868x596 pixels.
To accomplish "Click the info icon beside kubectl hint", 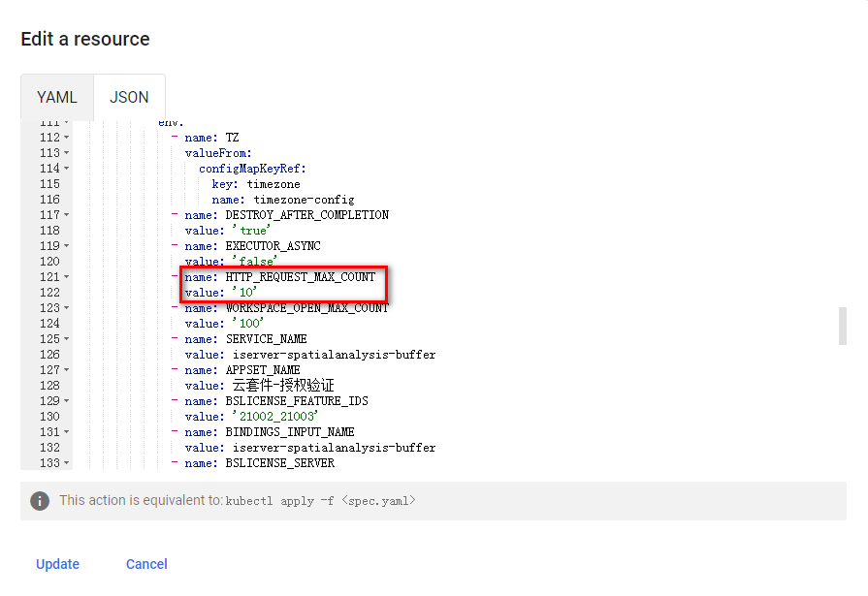I will coord(40,501).
